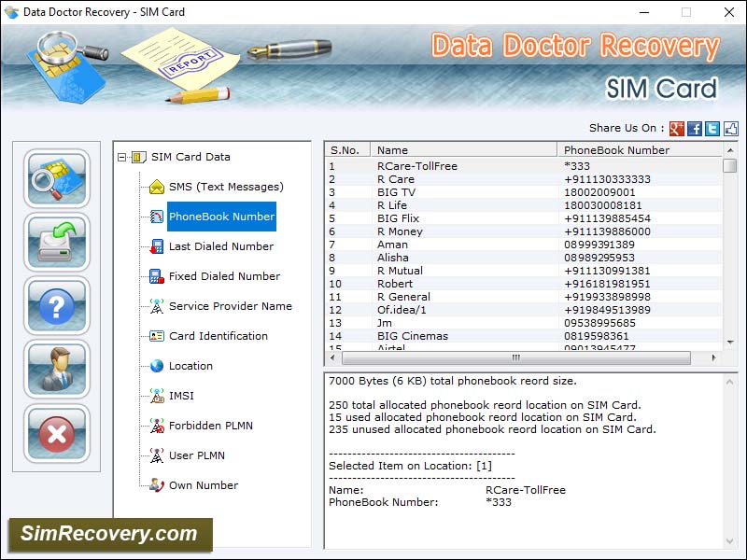Click the horizontal scrollbar right arrow
The width and height of the screenshot is (747, 560).
(713, 357)
